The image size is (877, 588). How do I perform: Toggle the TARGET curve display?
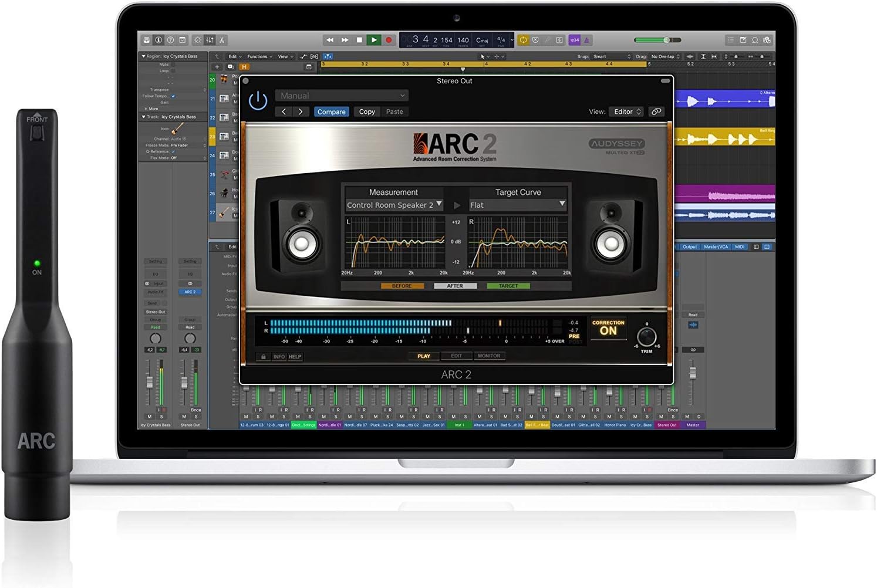click(508, 286)
